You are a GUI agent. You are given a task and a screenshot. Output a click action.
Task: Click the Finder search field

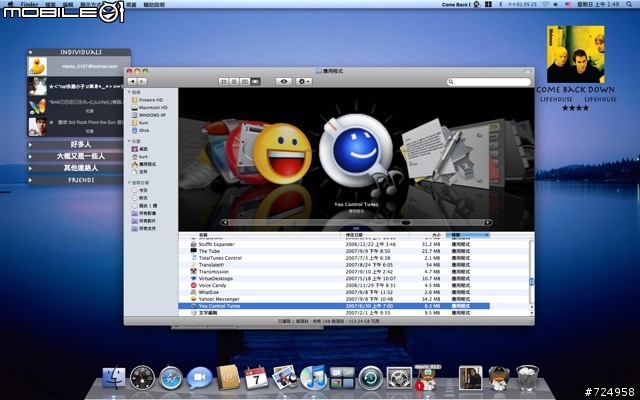pos(489,82)
